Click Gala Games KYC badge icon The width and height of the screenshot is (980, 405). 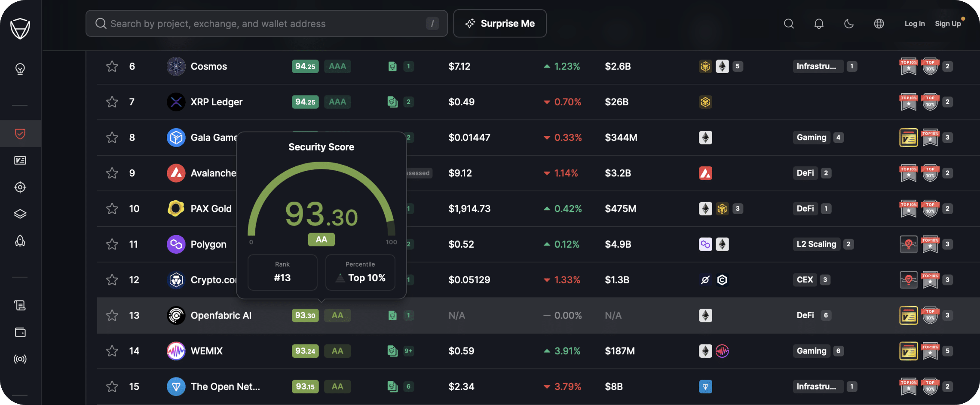[909, 138]
